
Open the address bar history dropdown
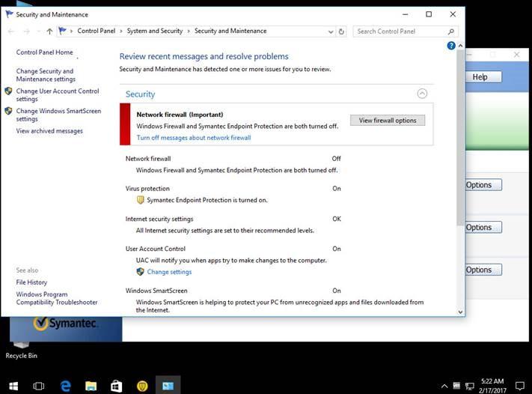331,31
